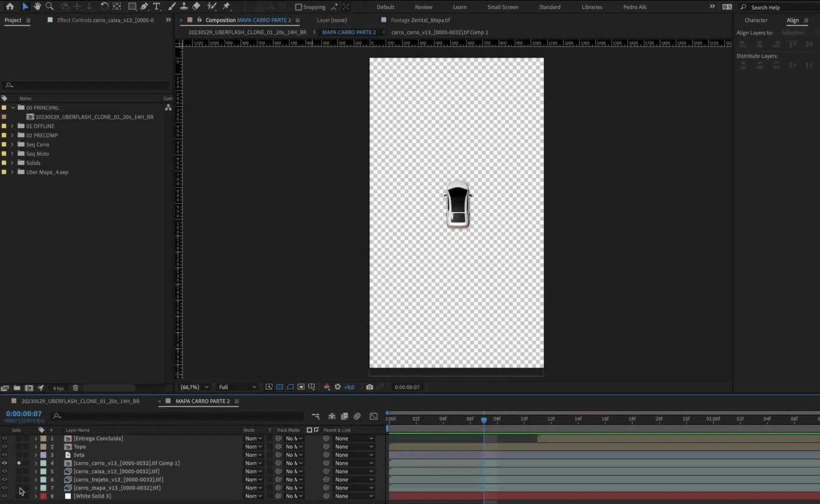Select the Hand tool

pos(37,7)
